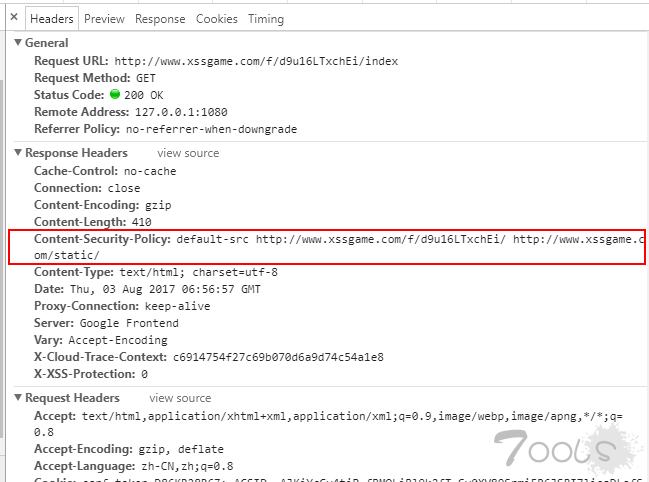Viewport: 649px width, 482px height.
Task: Select Content-Encoding gzip value
Action: 158,205
